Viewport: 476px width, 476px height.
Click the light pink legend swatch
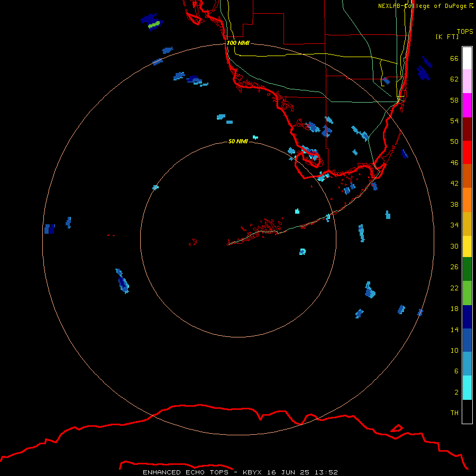[x=467, y=81]
